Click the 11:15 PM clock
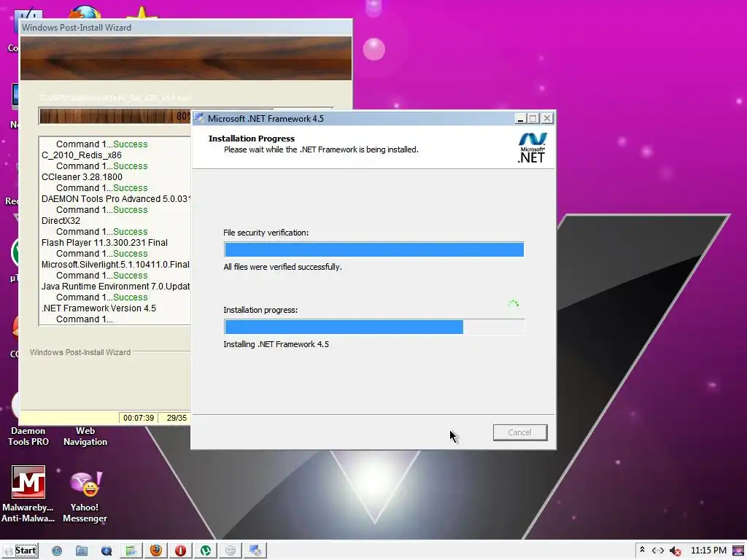The width and height of the screenshot is (747, 560). coord(708,551)
